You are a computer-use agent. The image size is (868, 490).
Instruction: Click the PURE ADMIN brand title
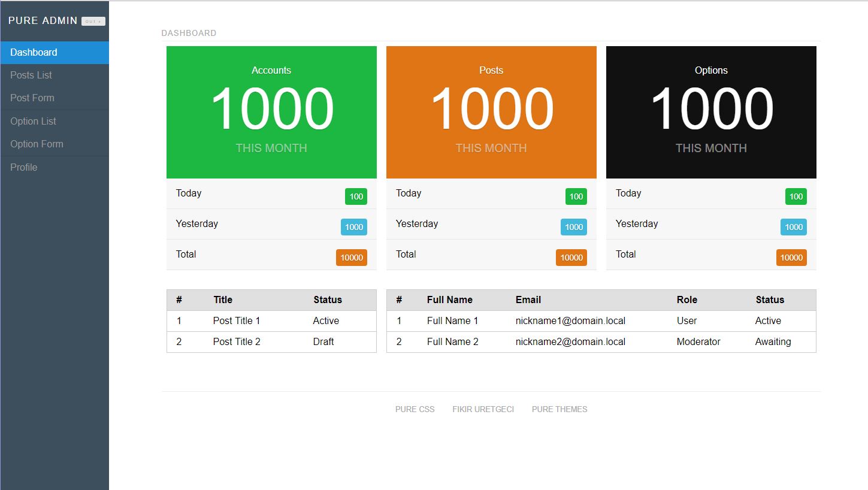43,20
